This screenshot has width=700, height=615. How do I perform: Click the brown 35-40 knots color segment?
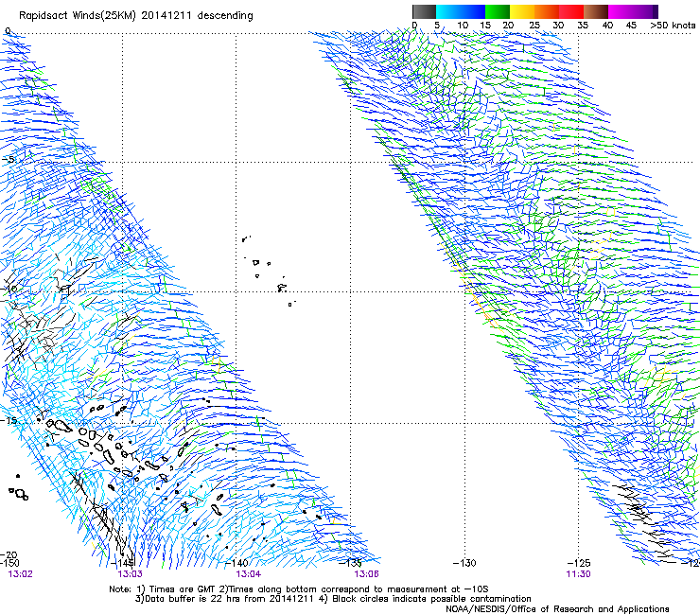coord(596,11)
